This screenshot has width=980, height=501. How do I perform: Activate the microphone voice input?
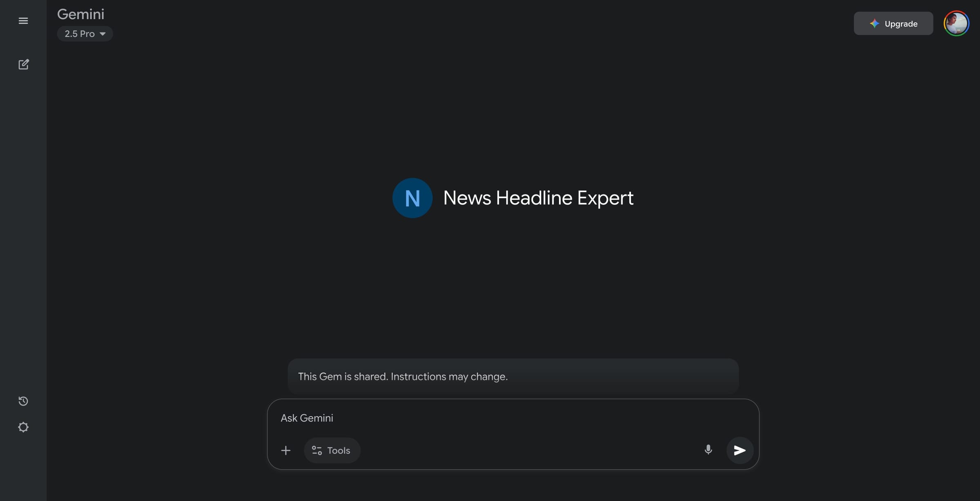(708, 450)
